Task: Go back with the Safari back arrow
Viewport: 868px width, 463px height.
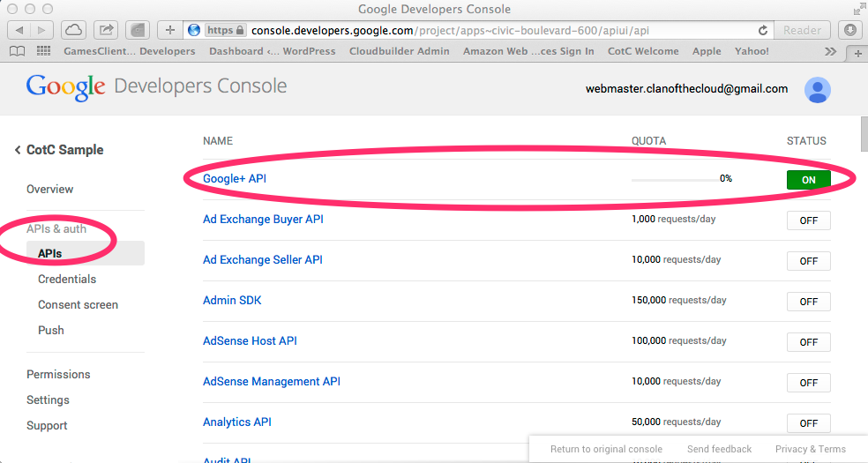Action: click(19, 30)
